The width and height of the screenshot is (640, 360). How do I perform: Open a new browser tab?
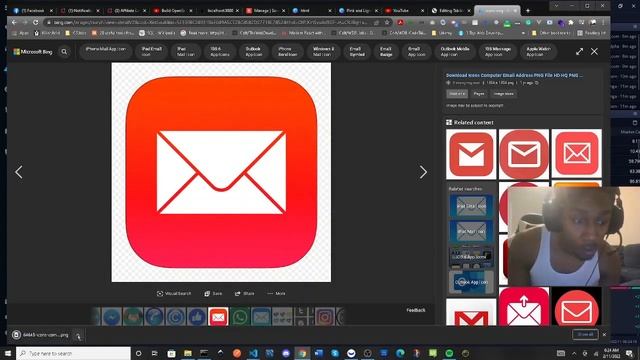point(528,11)
